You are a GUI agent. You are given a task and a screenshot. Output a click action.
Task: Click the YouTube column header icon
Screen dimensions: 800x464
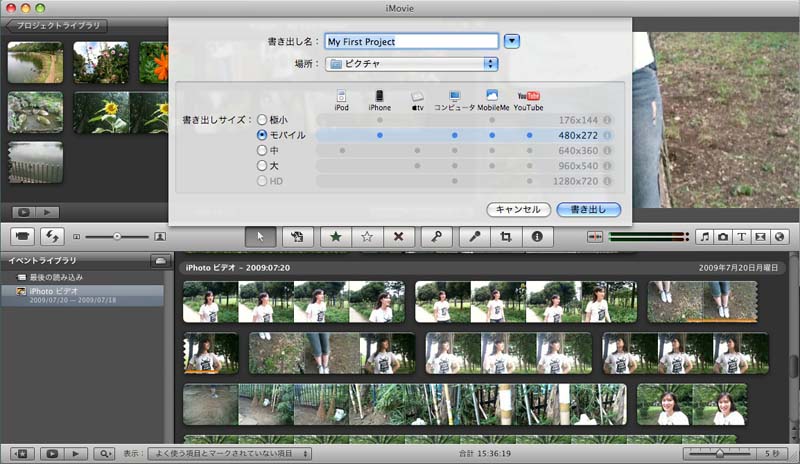click(529, 95)
